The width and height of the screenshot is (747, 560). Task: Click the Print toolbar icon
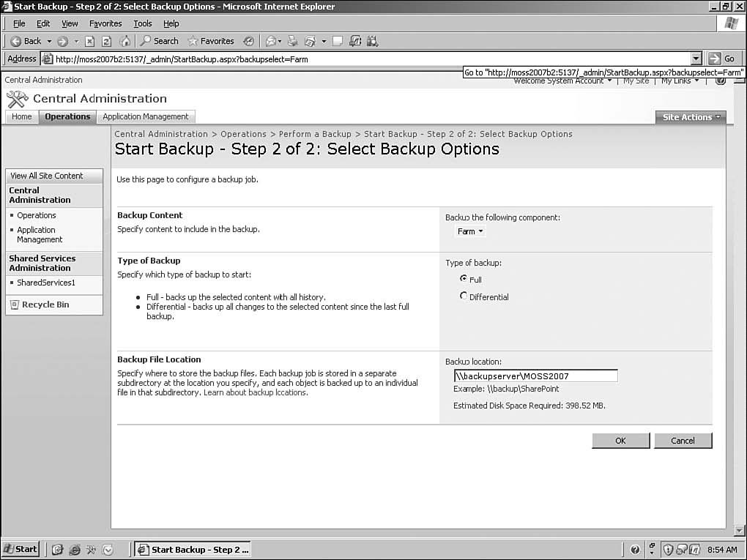pos(293,41)
